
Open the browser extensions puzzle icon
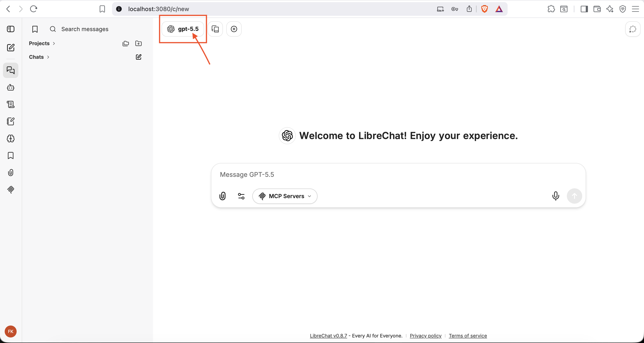point(551,9)
